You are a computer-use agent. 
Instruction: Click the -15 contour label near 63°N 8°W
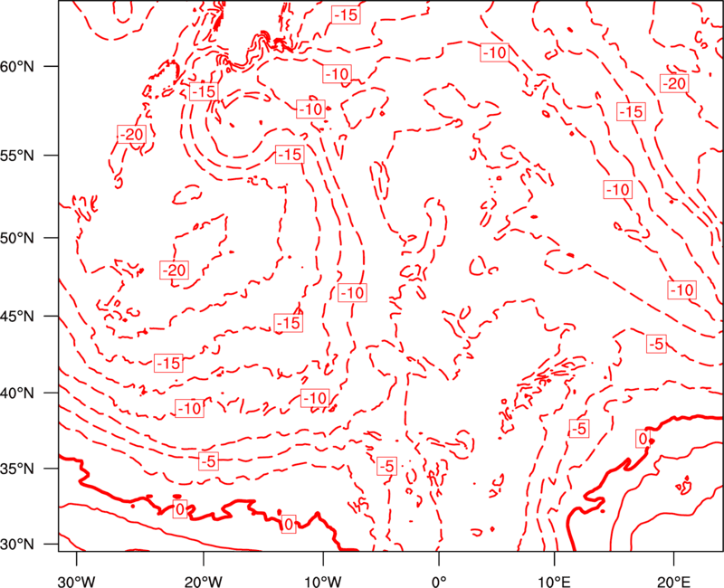coord(346,14)
